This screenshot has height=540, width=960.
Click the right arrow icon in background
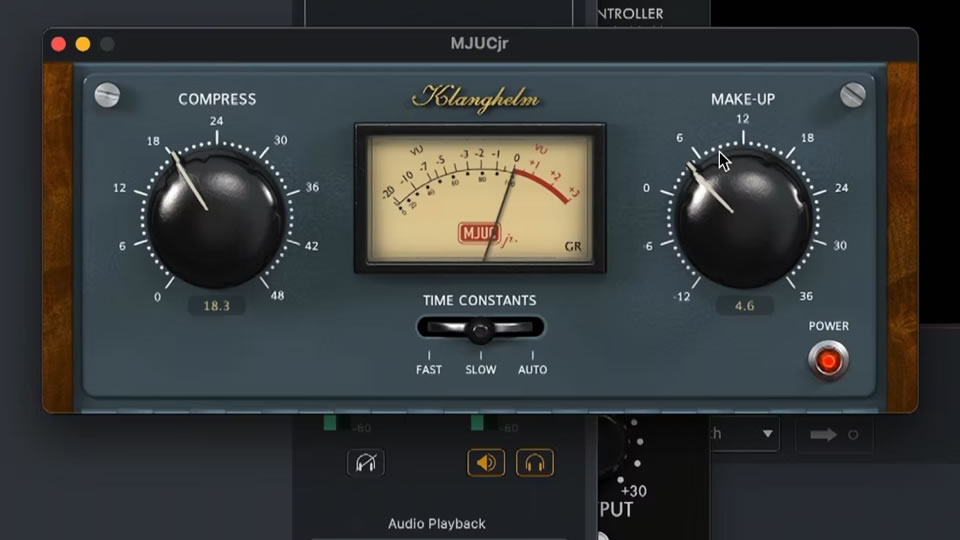point(823,435)
